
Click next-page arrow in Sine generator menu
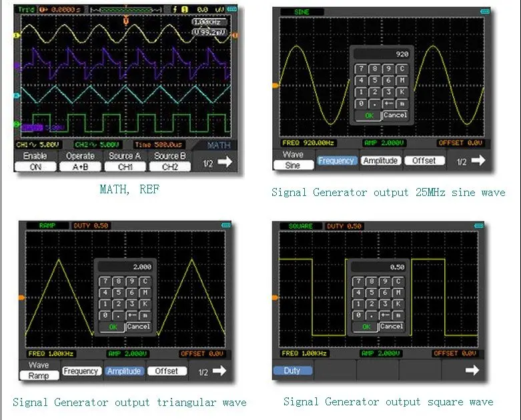[x=478, y=161]
